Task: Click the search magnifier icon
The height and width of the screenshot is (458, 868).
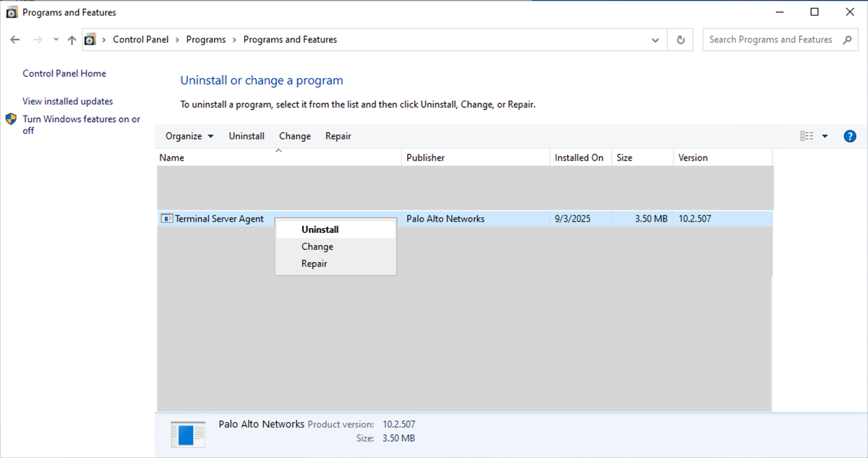Action: (x=847, y=40)
